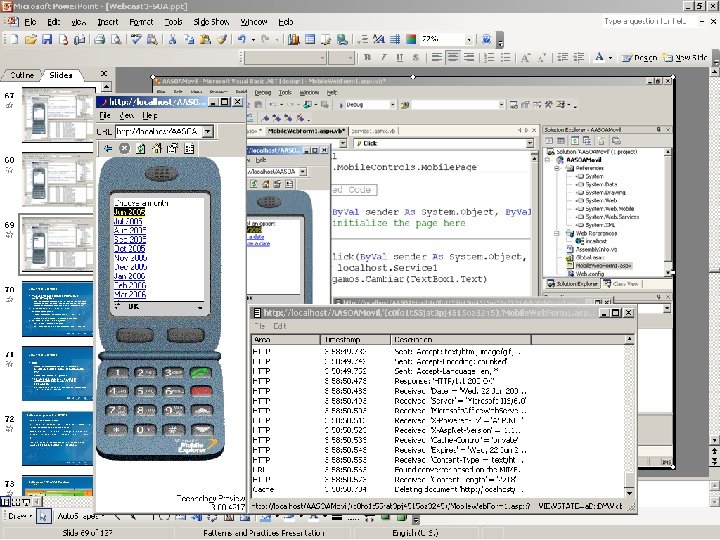
Task: Toggle Bold formatting
Action: [367, 57]
